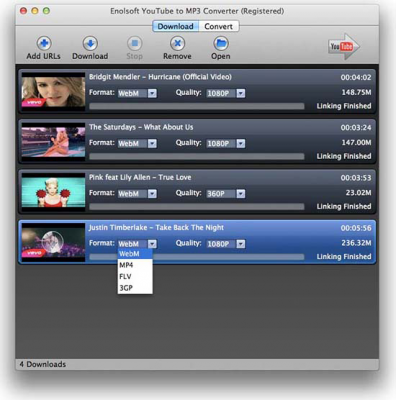Expand the Format dropdown for Bridgit Mendler video
396x400 pixels.
tap(137, 93)
